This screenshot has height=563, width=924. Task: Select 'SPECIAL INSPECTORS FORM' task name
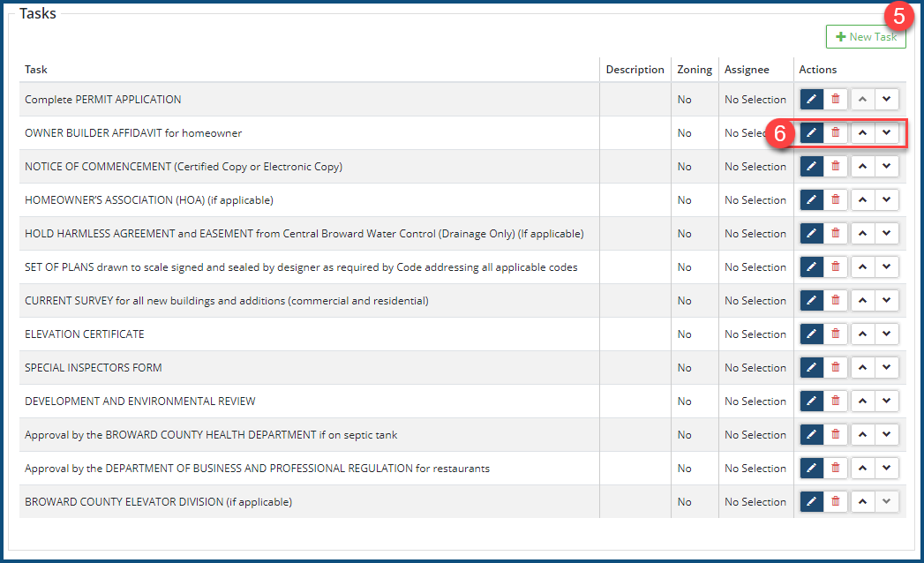[x=94, y=368]
